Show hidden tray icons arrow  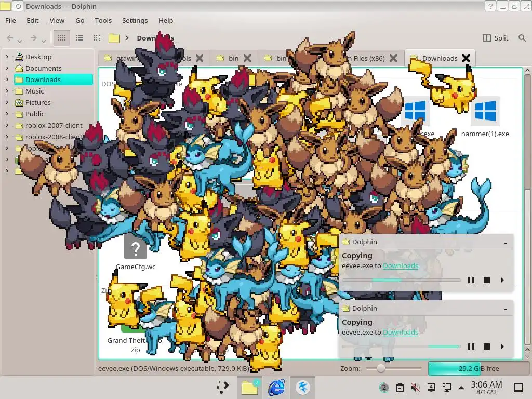click(x=461, y=387)
